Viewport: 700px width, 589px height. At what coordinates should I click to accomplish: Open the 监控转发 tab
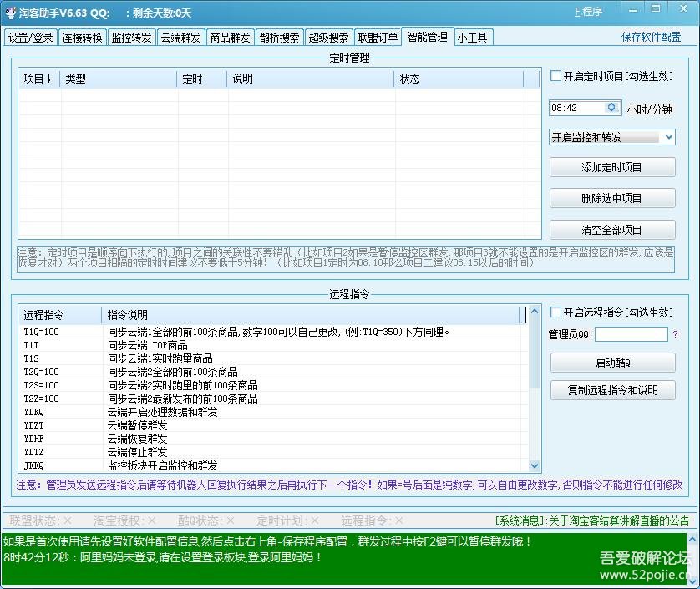[x=132, y=38]
